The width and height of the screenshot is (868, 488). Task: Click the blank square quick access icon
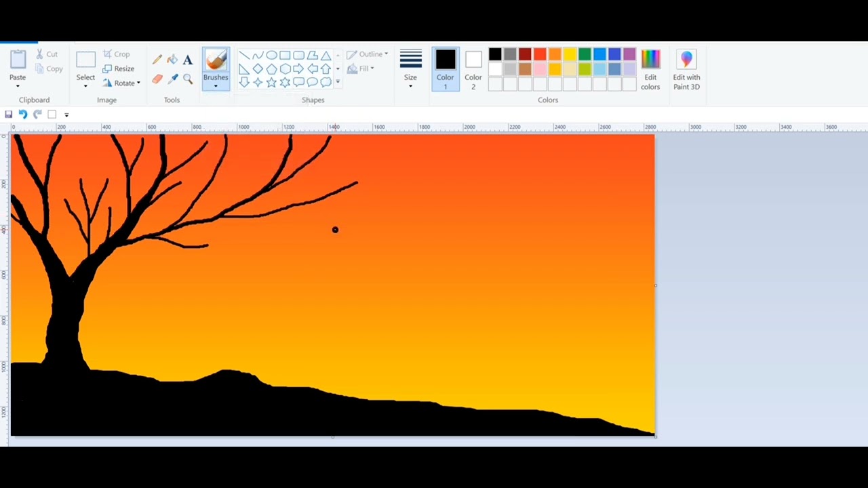tap(52, 115)
